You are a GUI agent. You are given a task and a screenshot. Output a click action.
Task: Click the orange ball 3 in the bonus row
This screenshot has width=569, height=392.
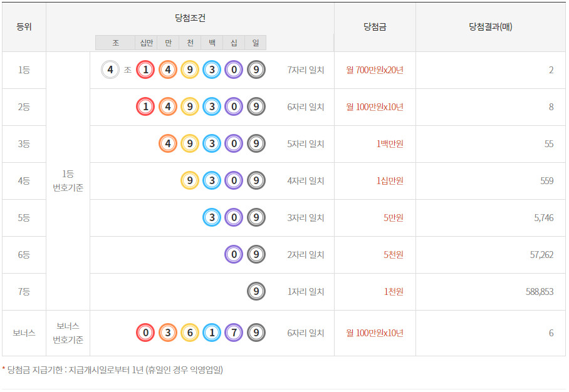pyautogui.click(x=168, y=333)
